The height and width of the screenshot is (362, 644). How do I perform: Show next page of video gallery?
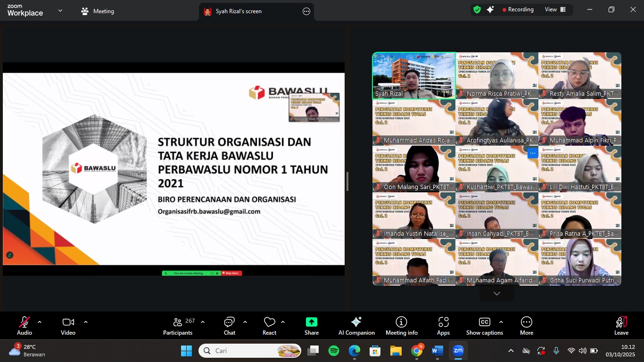[x=496, y=294]
